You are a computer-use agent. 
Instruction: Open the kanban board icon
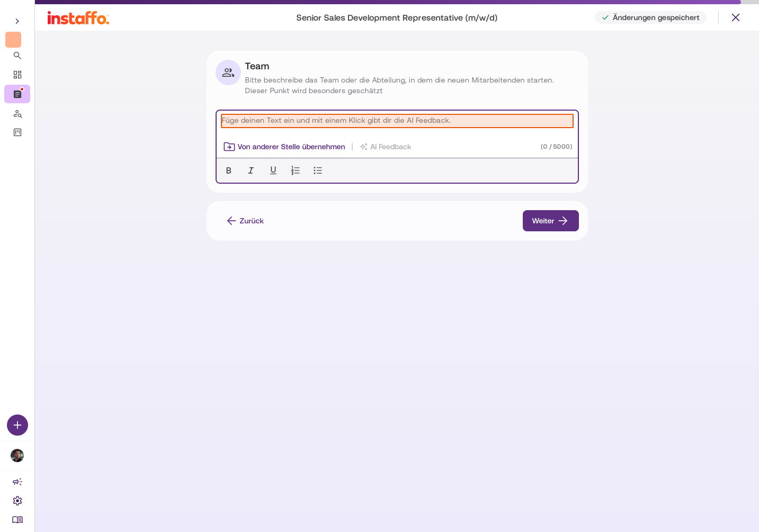pos(17,132)
